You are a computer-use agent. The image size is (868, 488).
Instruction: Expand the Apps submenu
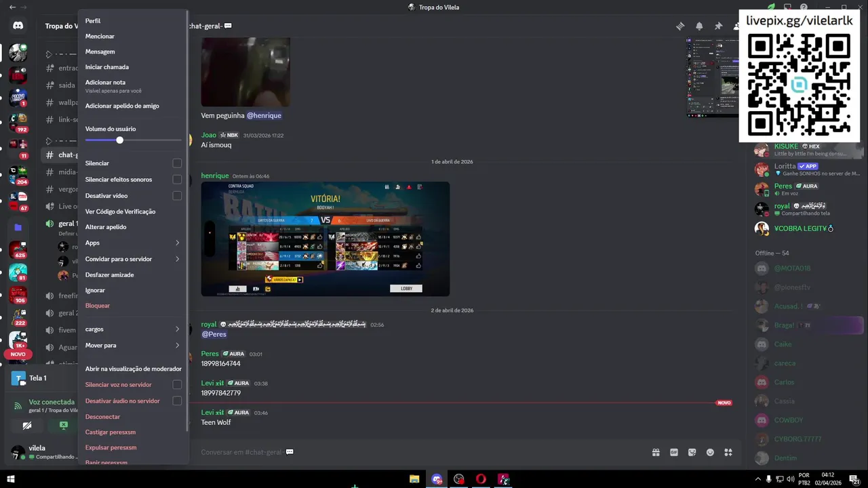[x=133, y=243]
